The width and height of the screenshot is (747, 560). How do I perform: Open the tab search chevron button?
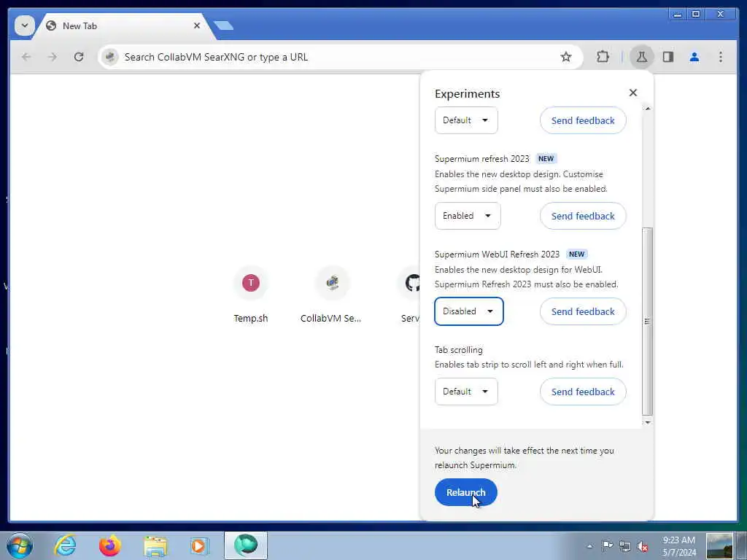24,26
